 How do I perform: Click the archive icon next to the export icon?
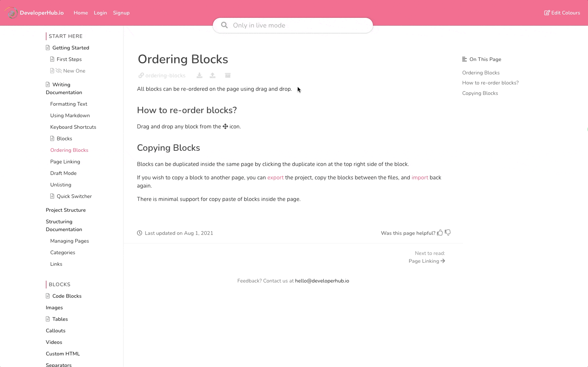228,75
